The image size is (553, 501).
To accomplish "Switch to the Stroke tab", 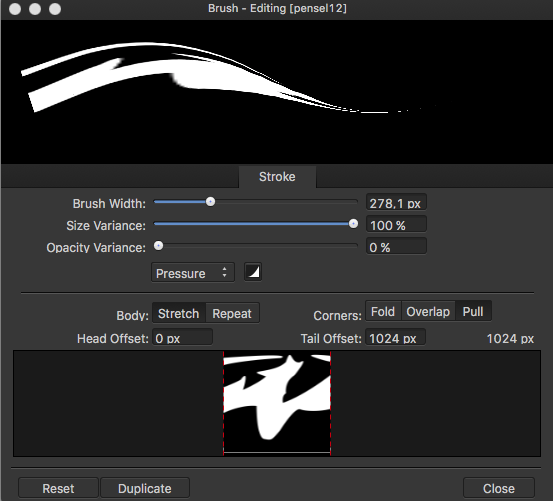I will pyautogui.click(x=277, y=177).
